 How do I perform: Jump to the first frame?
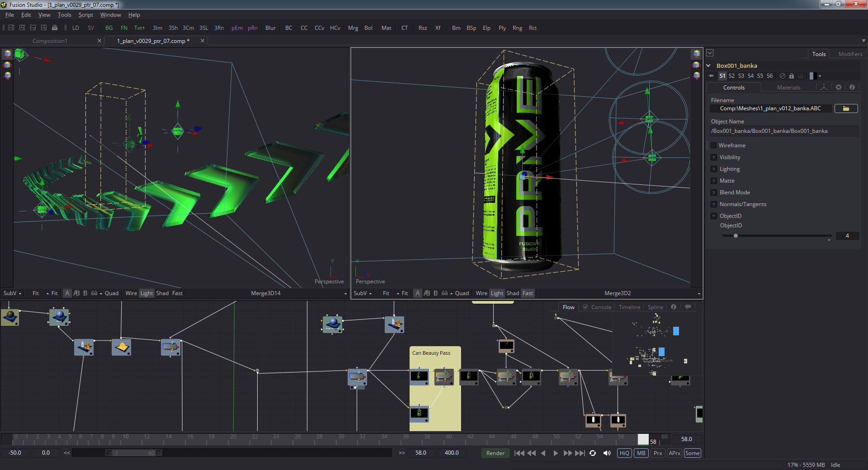[x=519, y=453]
